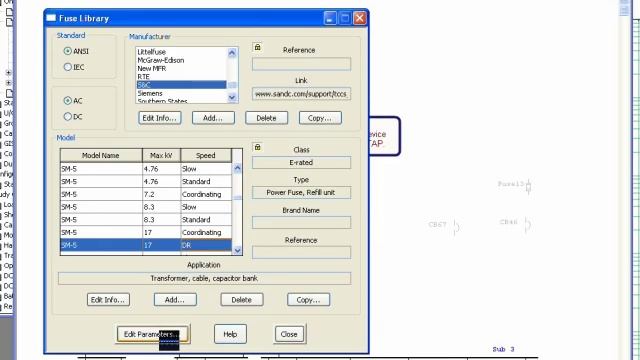Image resolution: width=640 pixels, height=360 pixels.
Task: Select SM-5 8.3 Standard model row
Action: tap(146, 220)
